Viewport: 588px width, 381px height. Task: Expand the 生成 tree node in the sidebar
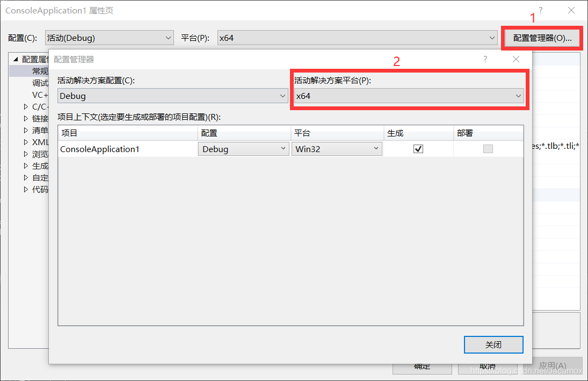pyautogui.click(x=26, y=166)
